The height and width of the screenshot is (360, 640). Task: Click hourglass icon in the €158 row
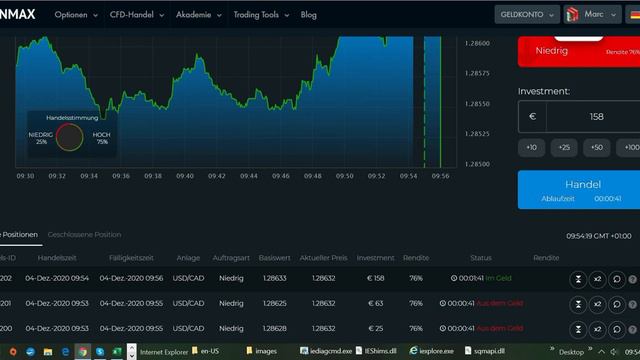coord(578,280)
